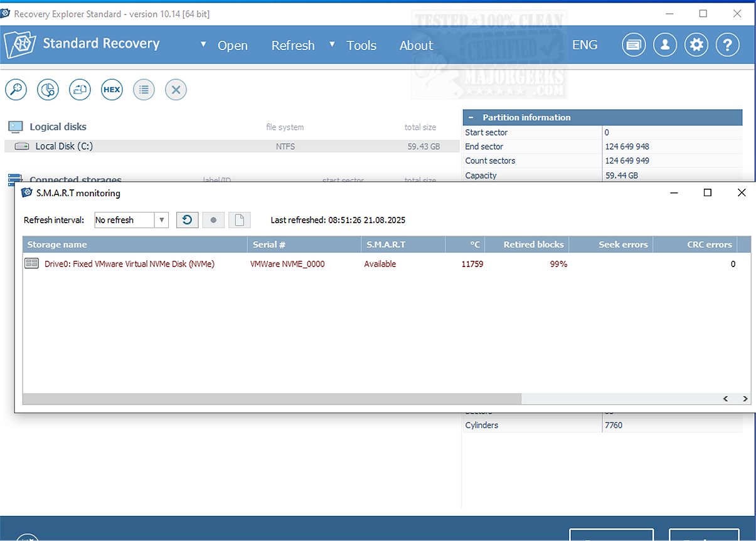
Task: Select the Drive0 VMware Virtual NVMe Disk row
Action: click(129, 264)
